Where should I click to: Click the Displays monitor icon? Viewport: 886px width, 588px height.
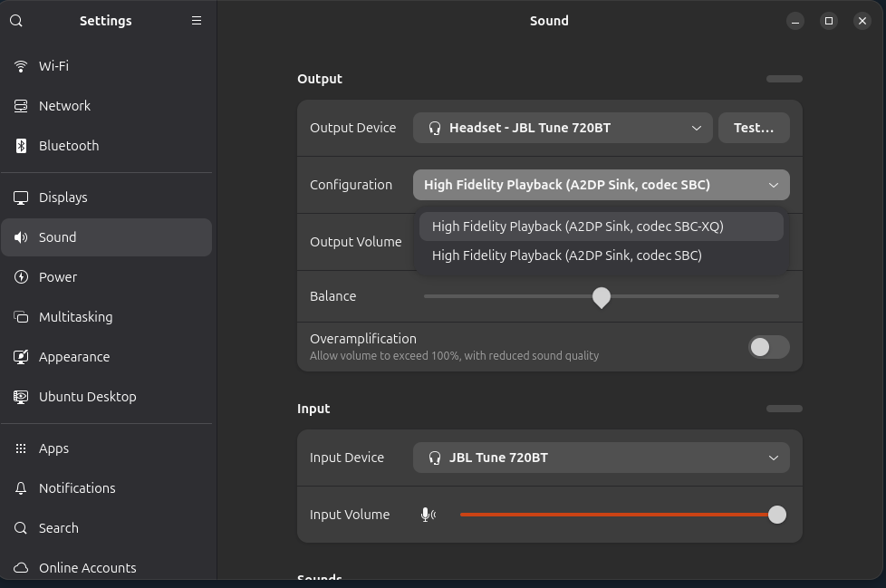(21, 198)
